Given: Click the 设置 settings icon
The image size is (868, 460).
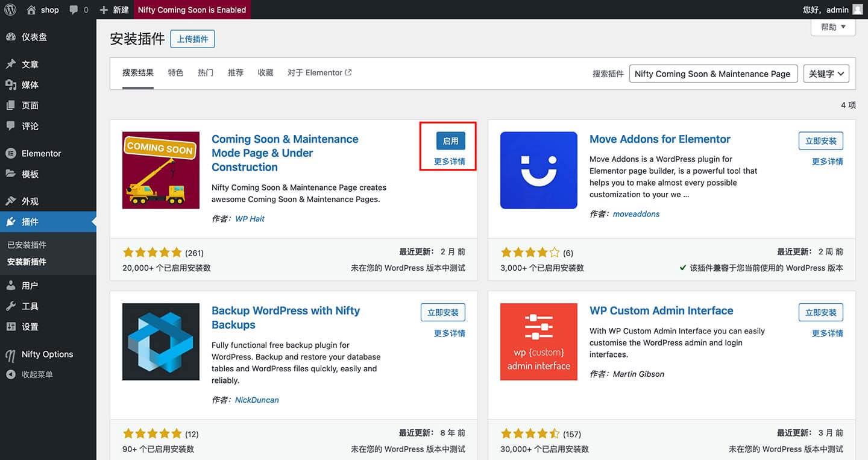Looking at the screenshot, I should tap(11, 327).
